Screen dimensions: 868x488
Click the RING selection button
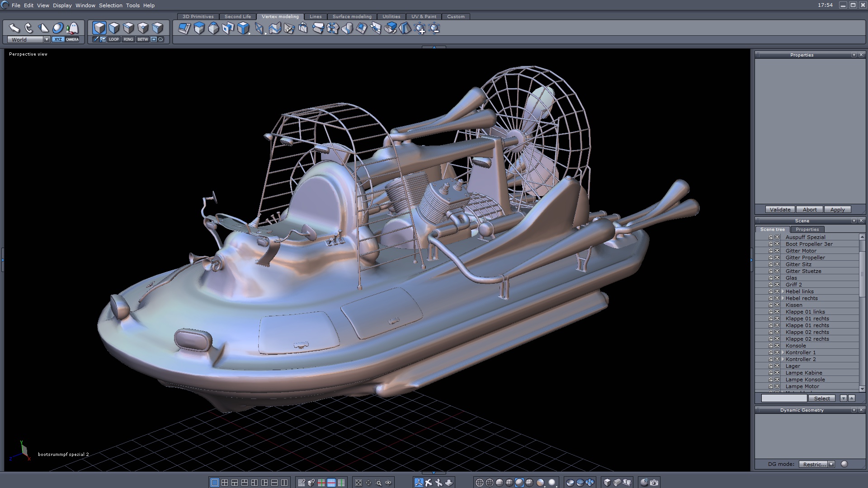click(x=128, y=39)
